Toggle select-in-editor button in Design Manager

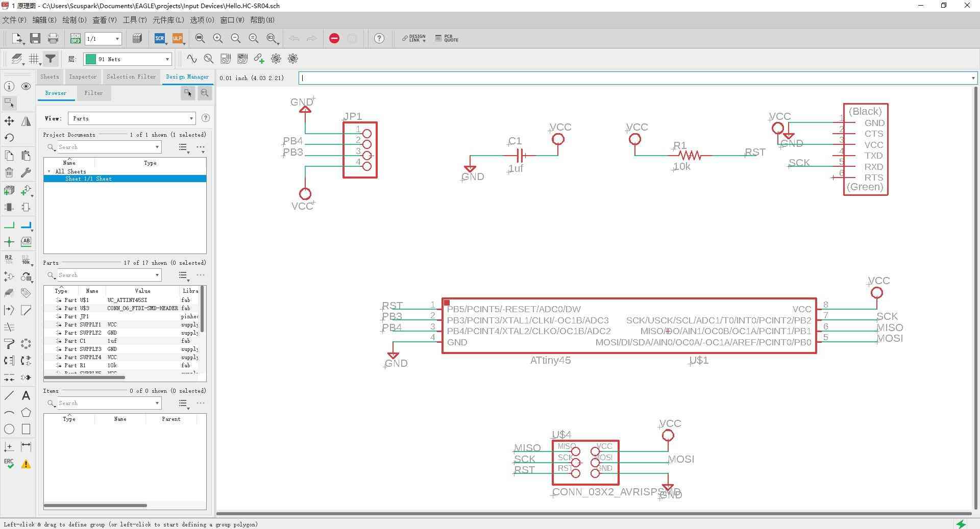click(x=188, y=93)
